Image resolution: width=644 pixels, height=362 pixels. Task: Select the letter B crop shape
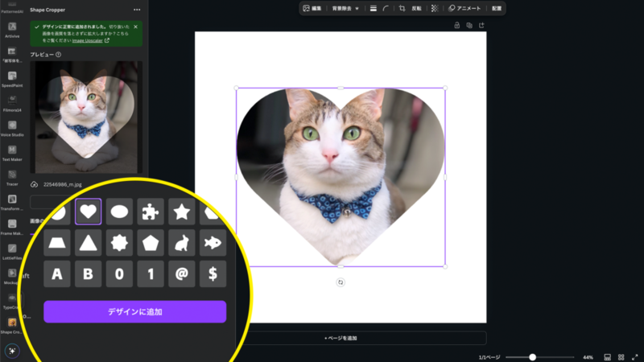point(89,274)
